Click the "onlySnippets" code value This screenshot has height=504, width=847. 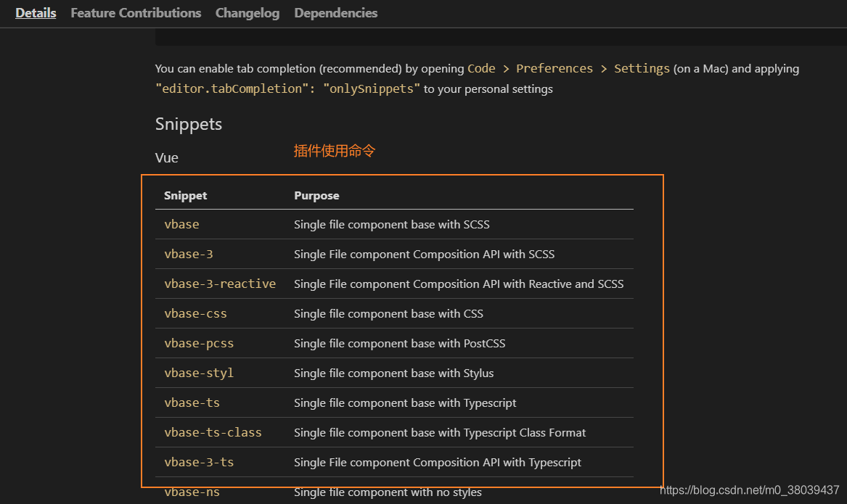(x=372, y=89)
